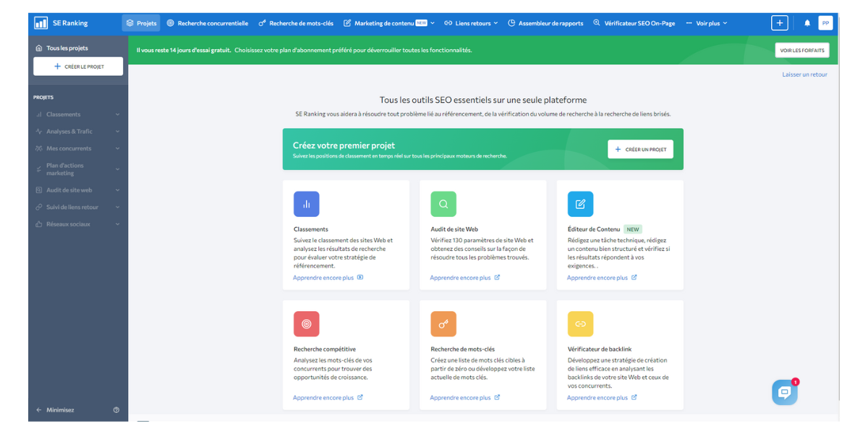Open Recherche concurrentielle menu item
This screenshot has height=434, width=868.
[207, 23]
